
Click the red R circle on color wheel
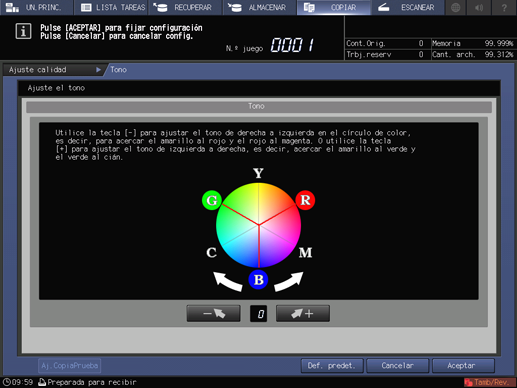[305, 200]
